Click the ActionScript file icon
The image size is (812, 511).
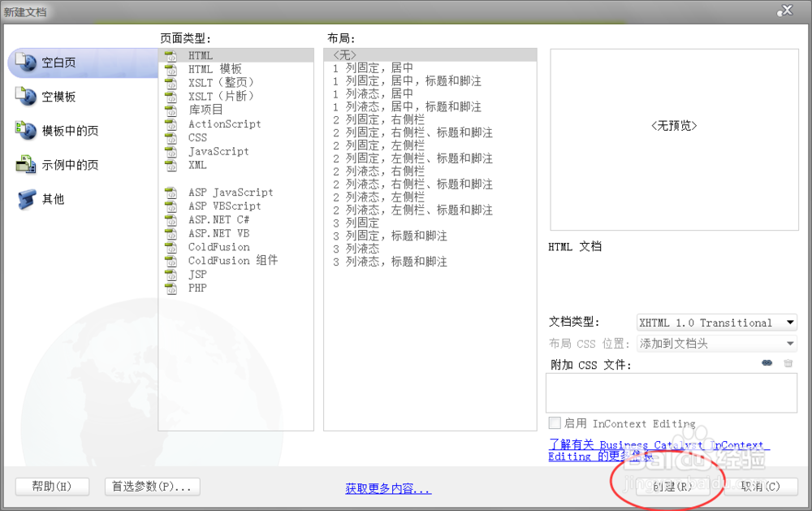pos(171,123)
